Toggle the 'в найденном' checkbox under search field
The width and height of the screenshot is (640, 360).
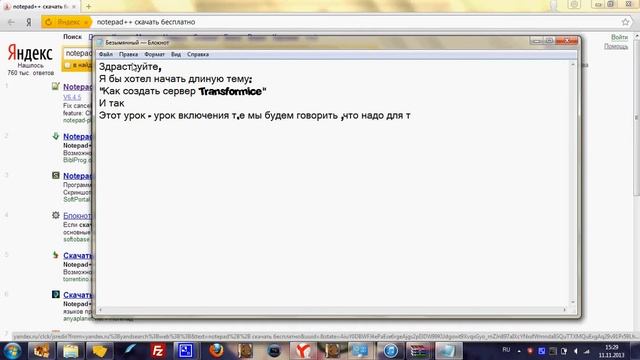(68, 65)
